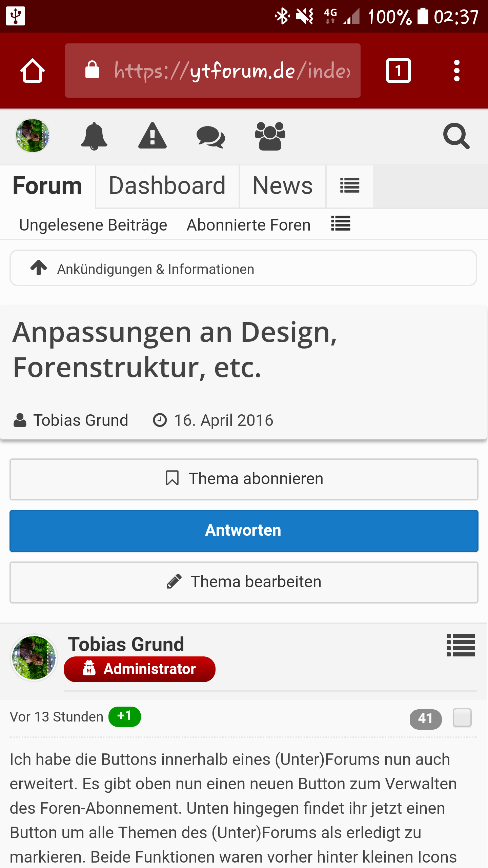Open the forum search magnifier

pos(456,136)
